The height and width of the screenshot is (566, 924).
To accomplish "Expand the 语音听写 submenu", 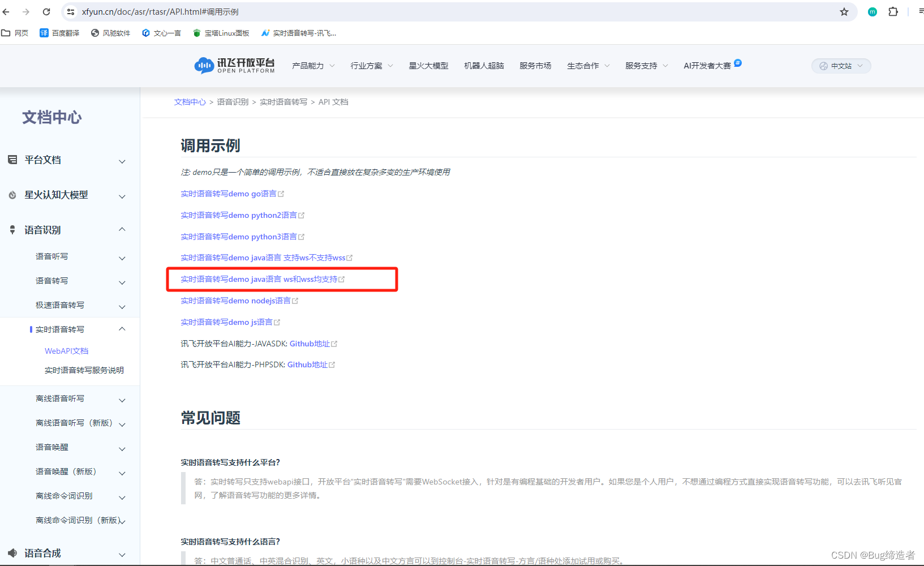I will click(122, 258).
